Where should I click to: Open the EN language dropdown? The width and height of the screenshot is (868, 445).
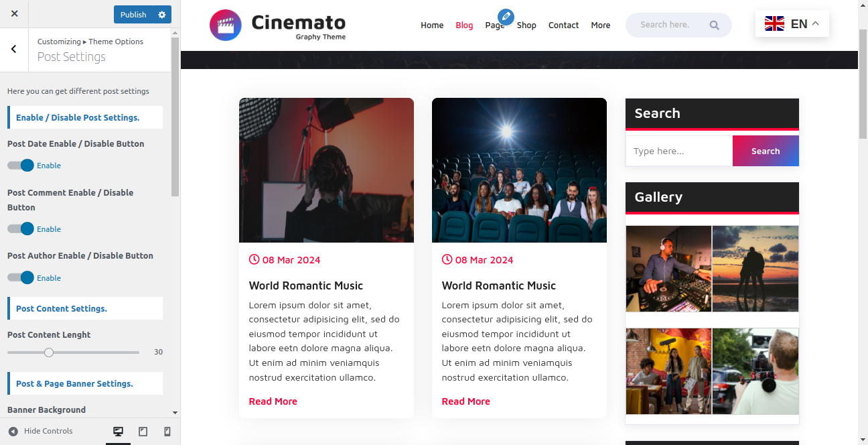792,24
